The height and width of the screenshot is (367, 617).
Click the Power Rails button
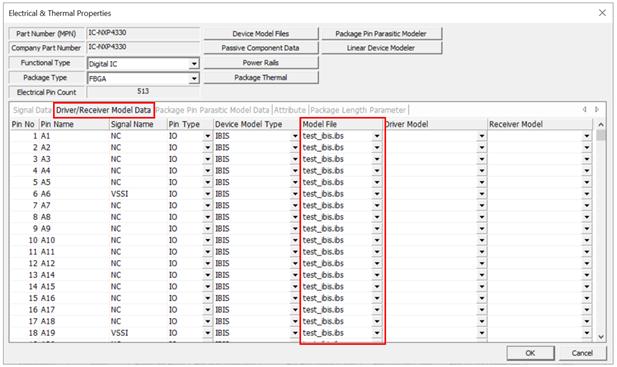point(260,63)
